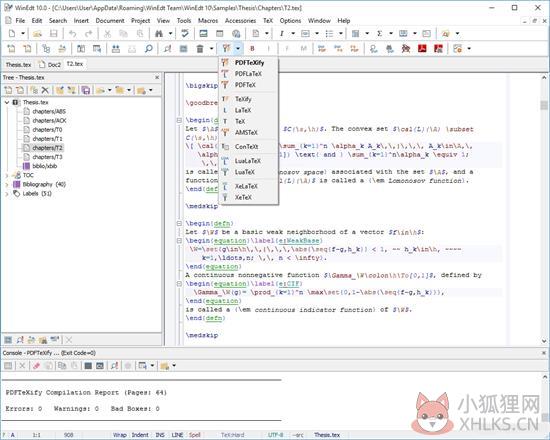
Task: Click Thesis.tex main file in status bar
Action: (x=327, y=435)
